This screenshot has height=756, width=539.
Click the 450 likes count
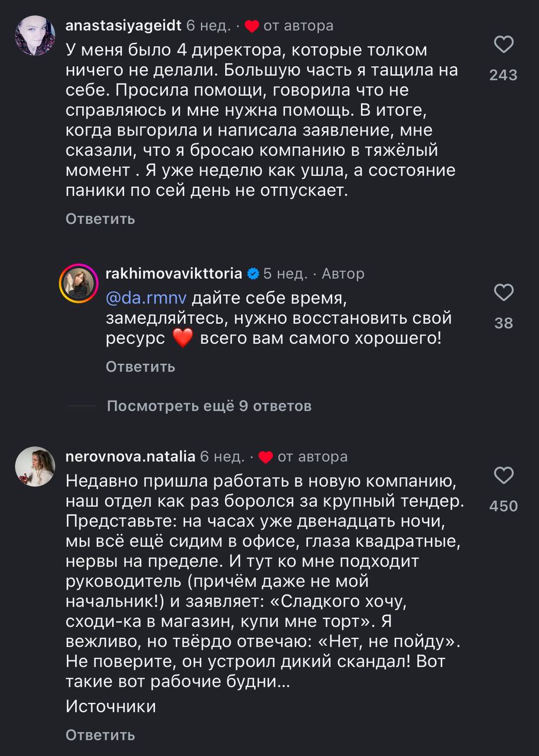(x=504, y=506)
